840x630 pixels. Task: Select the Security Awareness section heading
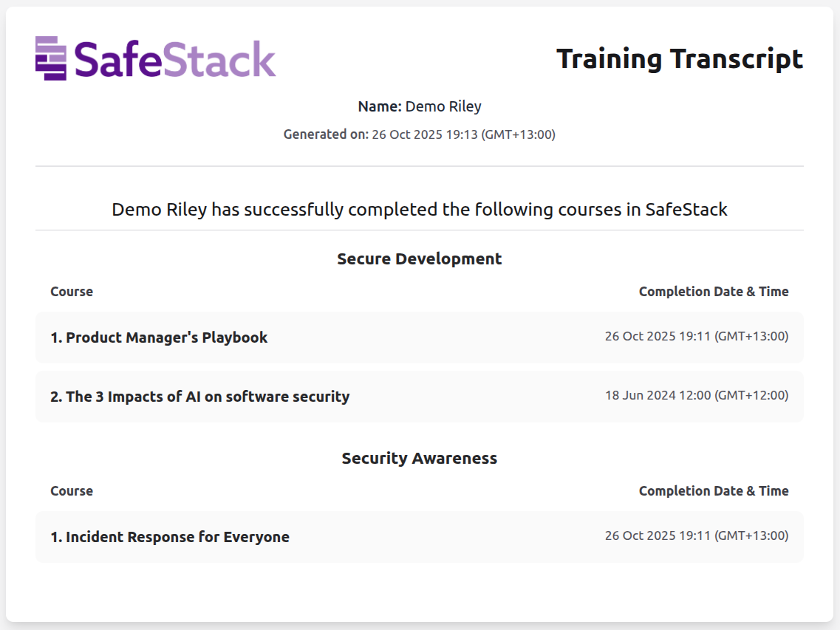(x=420, y=459)
